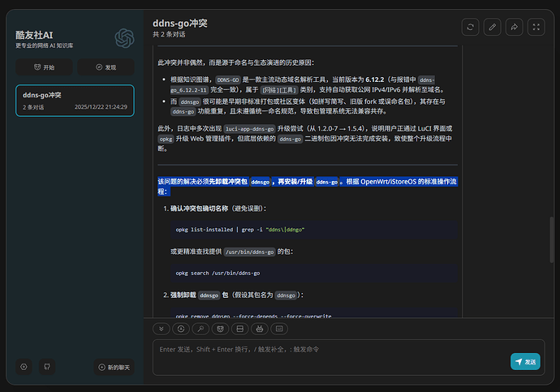This screenshot has width=560, height=392.
Task: Start a new chat with 新的聊天
Action: point(114,367)
